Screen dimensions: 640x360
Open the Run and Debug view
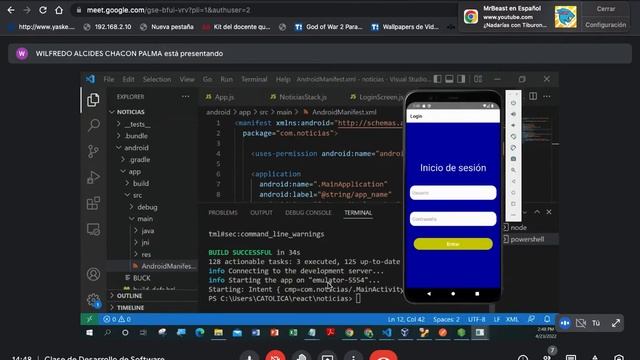coord(93,177)
